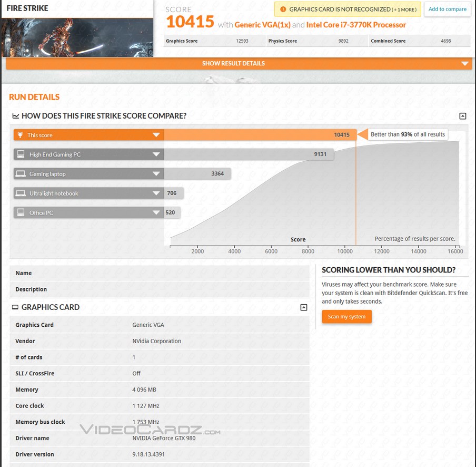Open the This score dropdown arrow
The width and height of the screenshot is (476, 467).
coord(156,135)
